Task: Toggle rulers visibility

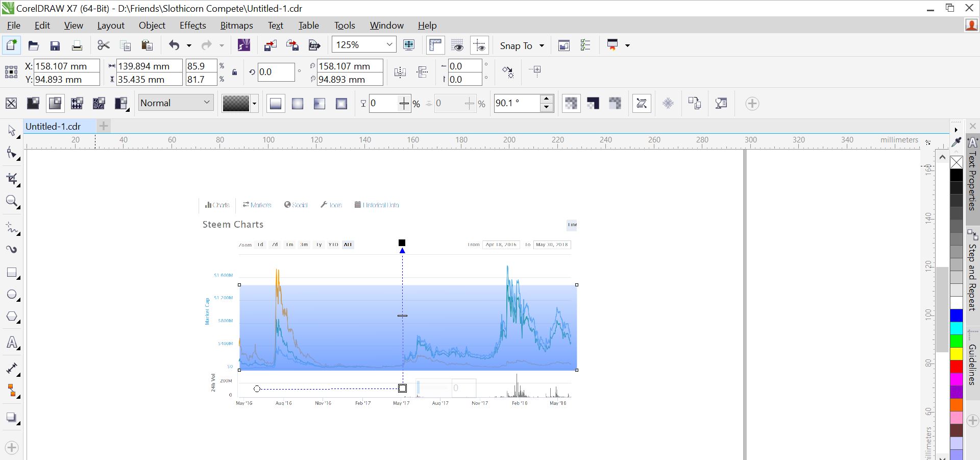Action: point(435,45)
